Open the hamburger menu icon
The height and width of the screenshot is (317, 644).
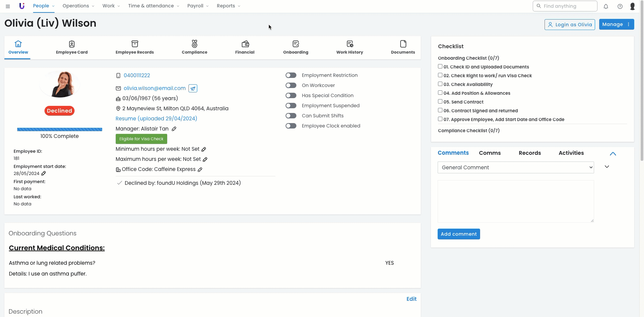[8, 6]
